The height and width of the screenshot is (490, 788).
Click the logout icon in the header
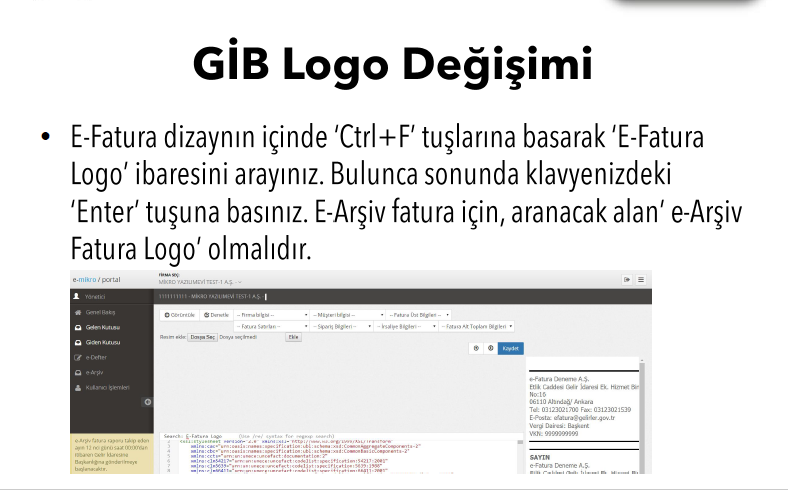point(627,279)
